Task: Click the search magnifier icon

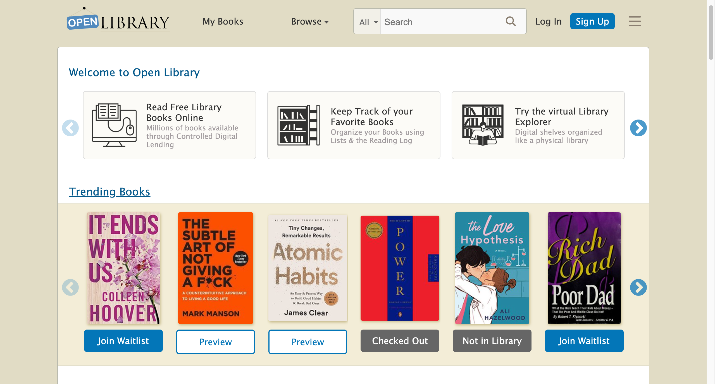Action: pos(511,21)
